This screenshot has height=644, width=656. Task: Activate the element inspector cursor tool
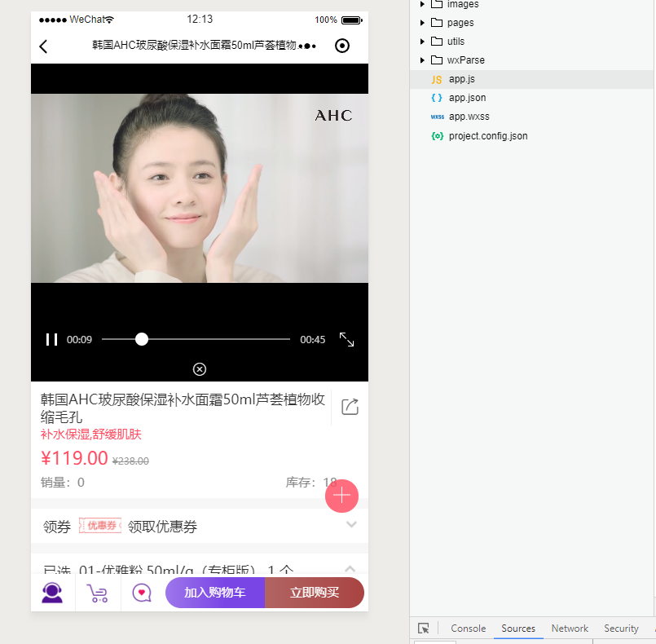[424, 628]
